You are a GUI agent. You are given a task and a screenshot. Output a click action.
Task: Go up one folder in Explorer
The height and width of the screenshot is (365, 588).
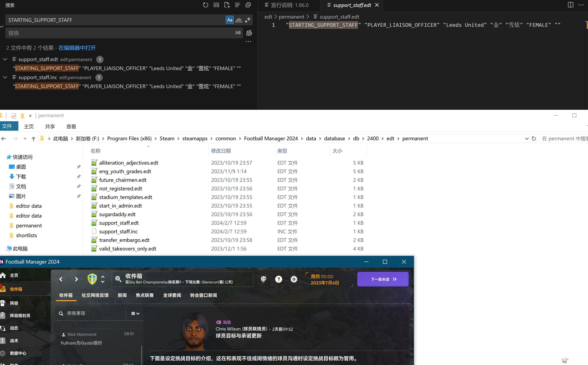point(33,139)
